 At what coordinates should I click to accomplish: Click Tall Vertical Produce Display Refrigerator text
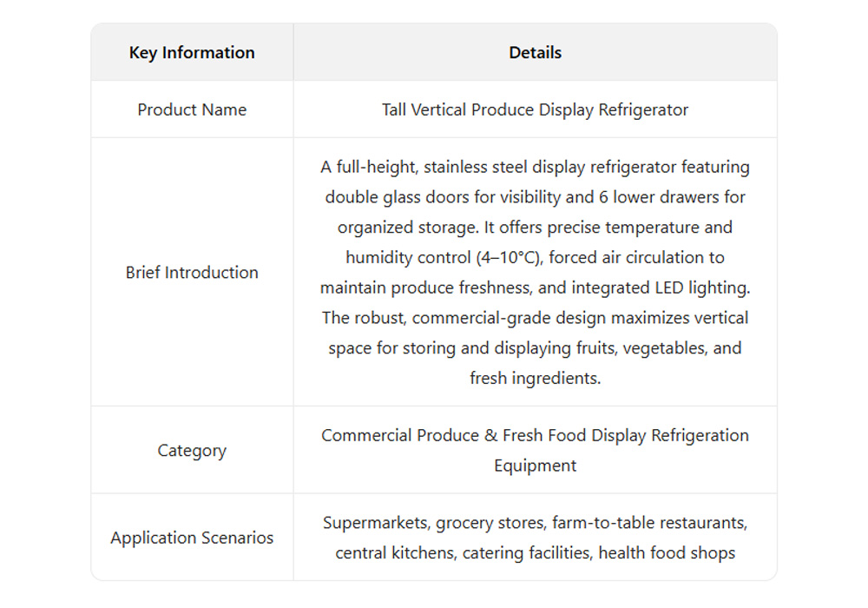[x=535, y=109]
